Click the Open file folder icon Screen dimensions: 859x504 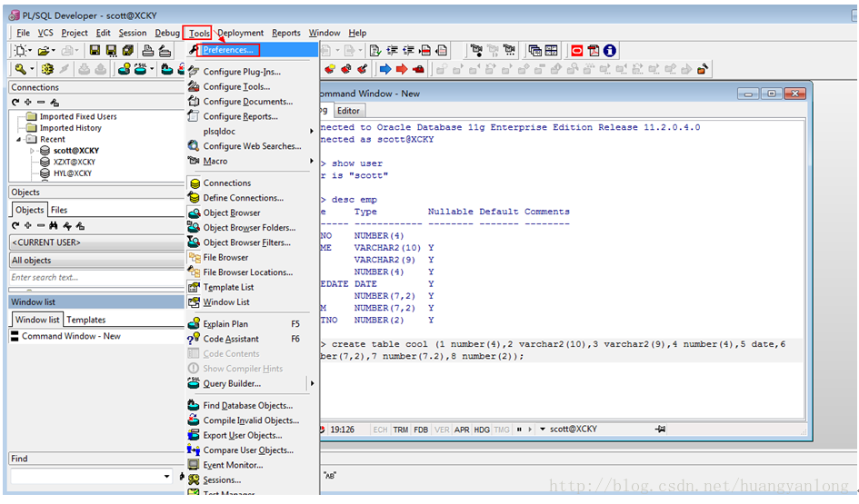(x=44, y=51)
